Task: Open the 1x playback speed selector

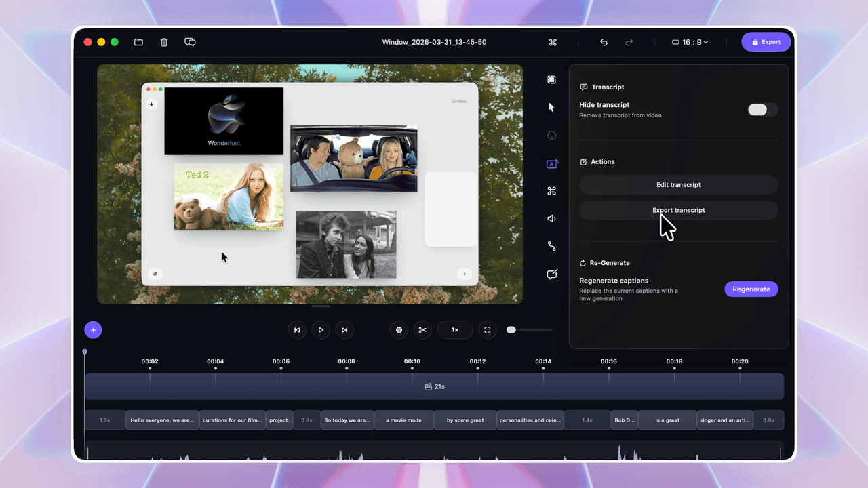Action: tap(455, 330)
